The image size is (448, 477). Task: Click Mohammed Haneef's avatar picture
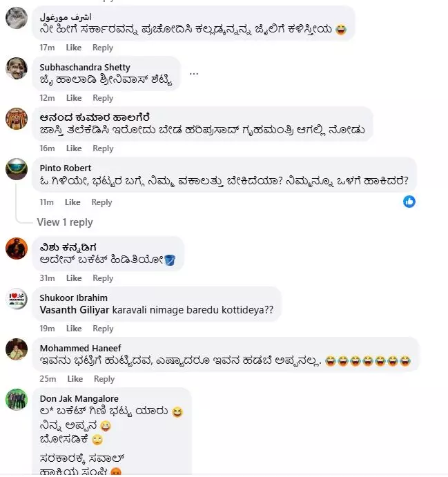17,349
